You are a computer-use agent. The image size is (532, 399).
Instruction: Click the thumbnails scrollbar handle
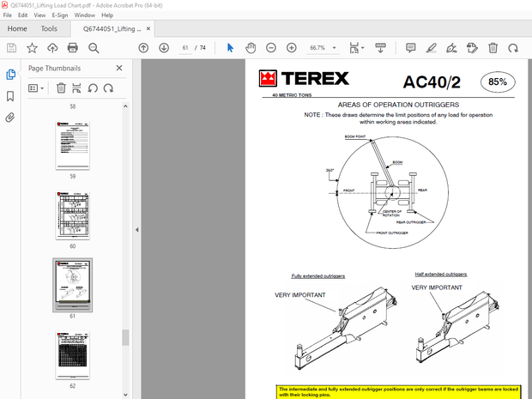pos(125,337)
